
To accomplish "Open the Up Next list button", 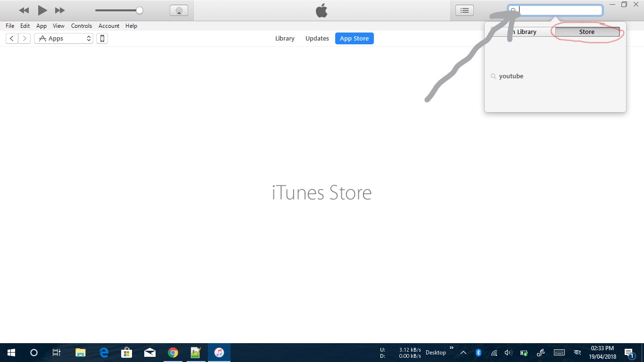I will coord(464,10).
